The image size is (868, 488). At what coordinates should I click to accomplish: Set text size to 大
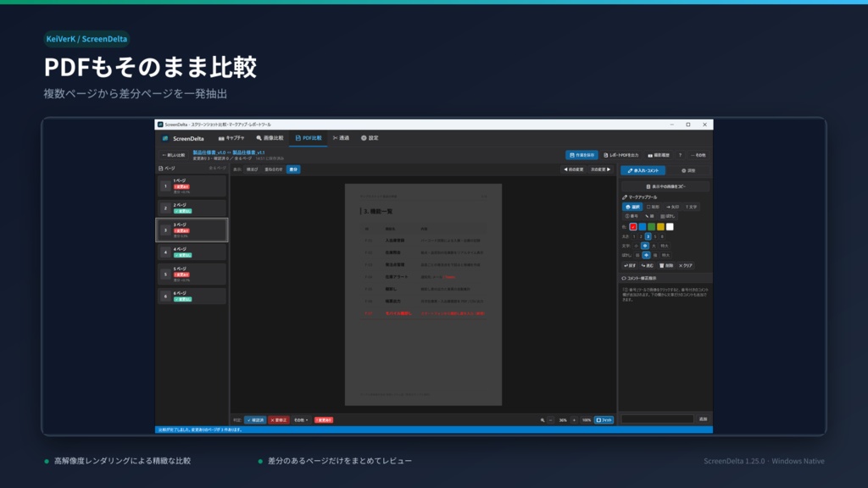click(654, 246)
